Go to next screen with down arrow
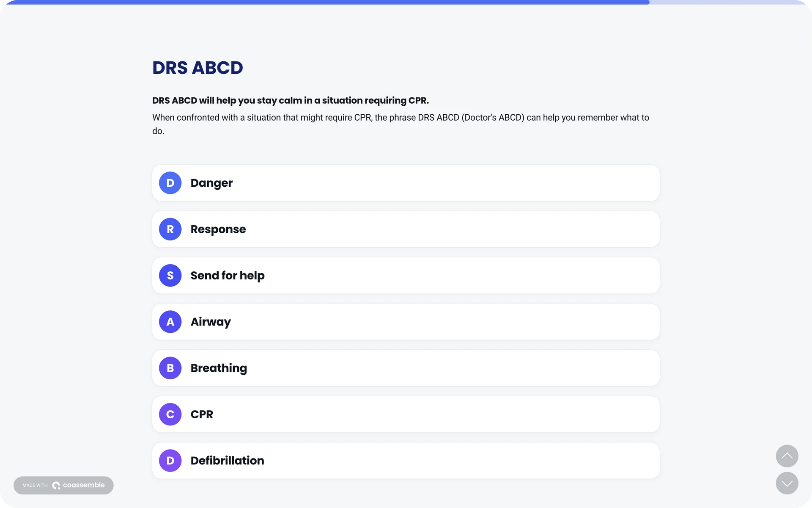Viewport: 812px width, 508px height. click(x=787, y=483)
